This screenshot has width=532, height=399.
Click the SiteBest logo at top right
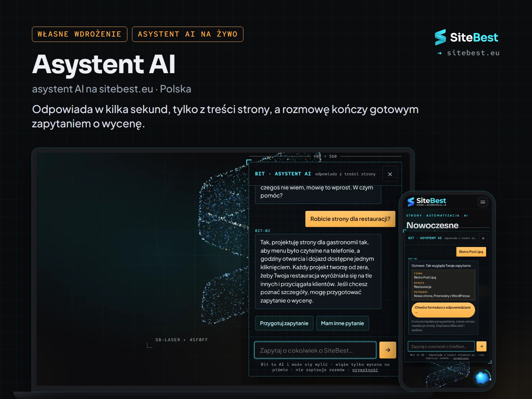[x=466, y=37]
